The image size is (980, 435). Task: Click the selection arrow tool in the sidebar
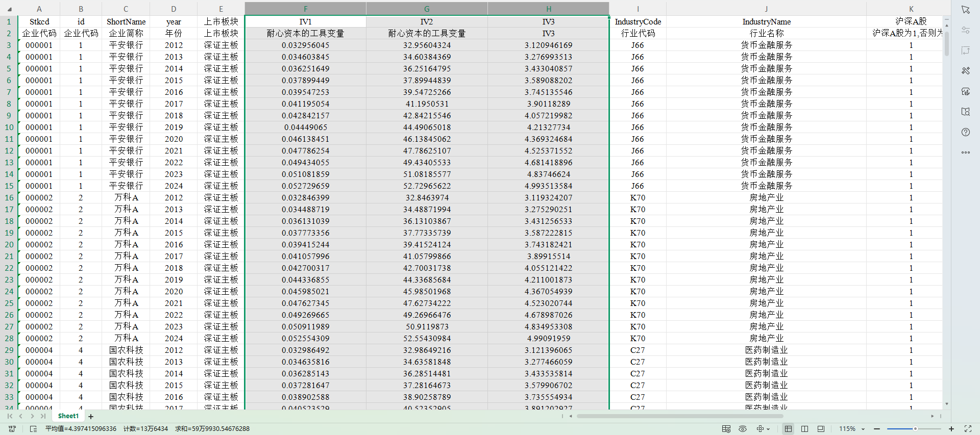click(965, 10)
